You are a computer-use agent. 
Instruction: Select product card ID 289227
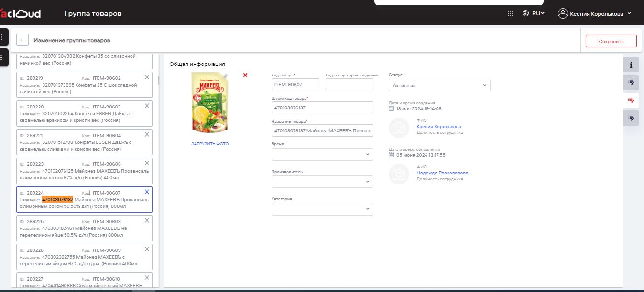click(84, 281)
